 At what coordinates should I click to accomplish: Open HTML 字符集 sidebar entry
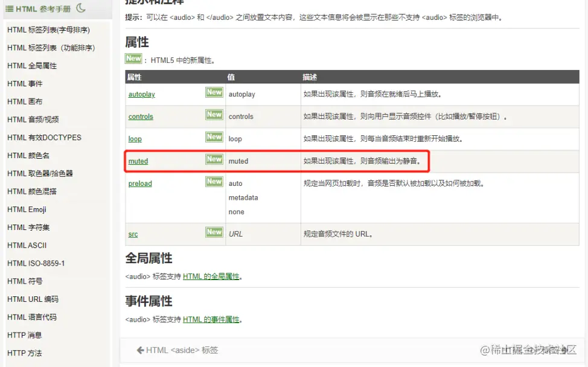click(x=28, y=228)
